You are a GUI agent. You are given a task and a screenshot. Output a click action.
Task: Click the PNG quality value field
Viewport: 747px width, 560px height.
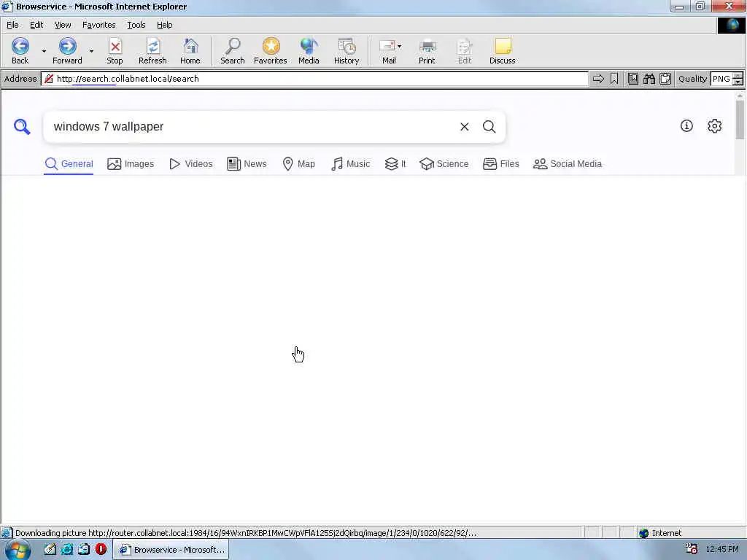coord(721,79)
